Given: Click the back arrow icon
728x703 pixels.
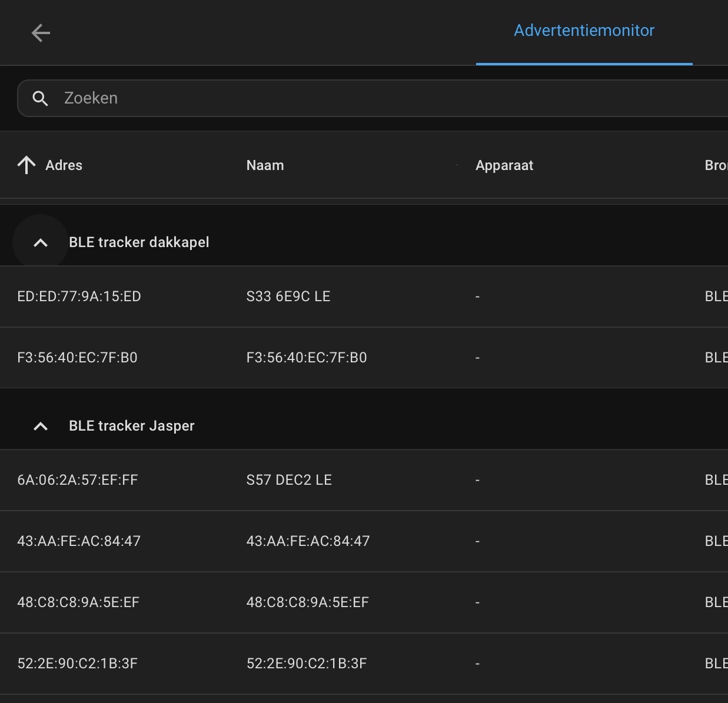Looking at the screenshot, I should coord(41,33).
